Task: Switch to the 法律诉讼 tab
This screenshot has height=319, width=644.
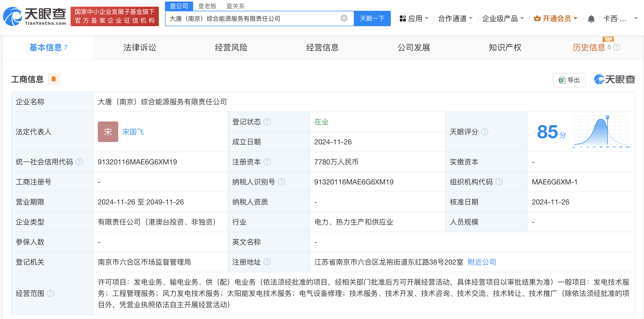Action: [140, 48]
